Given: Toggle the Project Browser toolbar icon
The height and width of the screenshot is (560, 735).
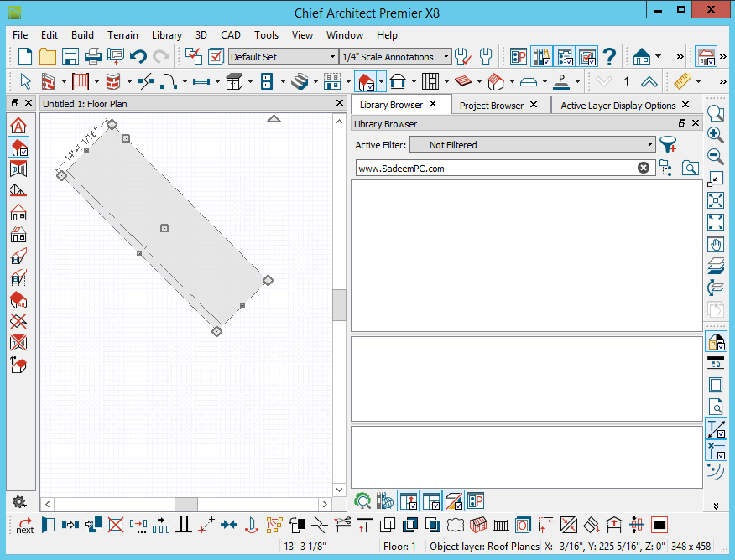Looking at the screenshot, I should pos(565,57).
